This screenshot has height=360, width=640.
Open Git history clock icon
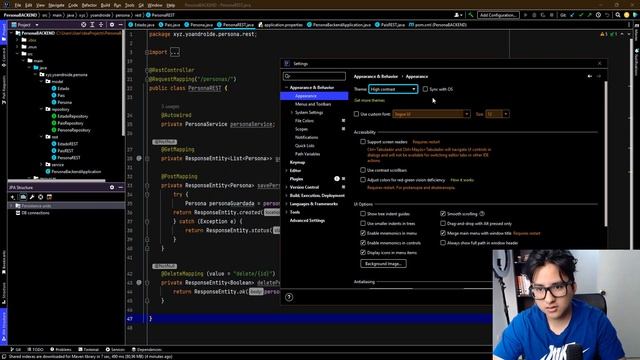pos(598,15)
